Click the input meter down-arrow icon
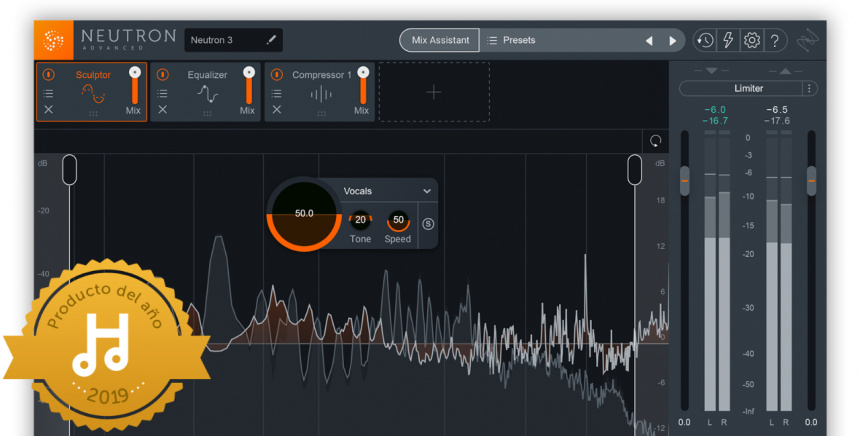The width and height of the screenshot is (860, 436). (711, 71)
